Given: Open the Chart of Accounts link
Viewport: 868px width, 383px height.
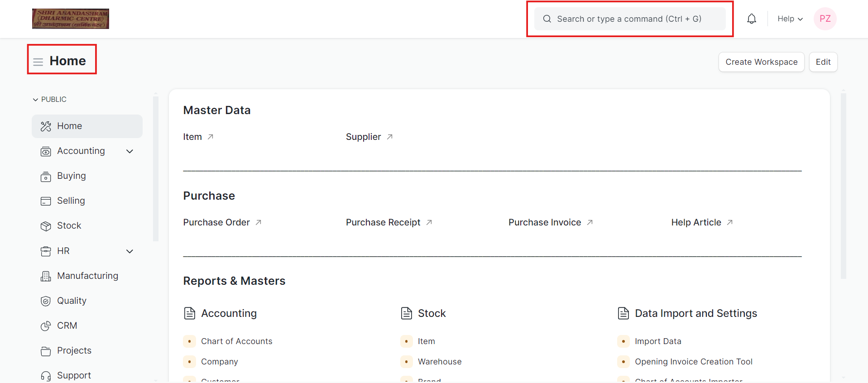Looking at the screenshot, I should [x=236, y=341].
